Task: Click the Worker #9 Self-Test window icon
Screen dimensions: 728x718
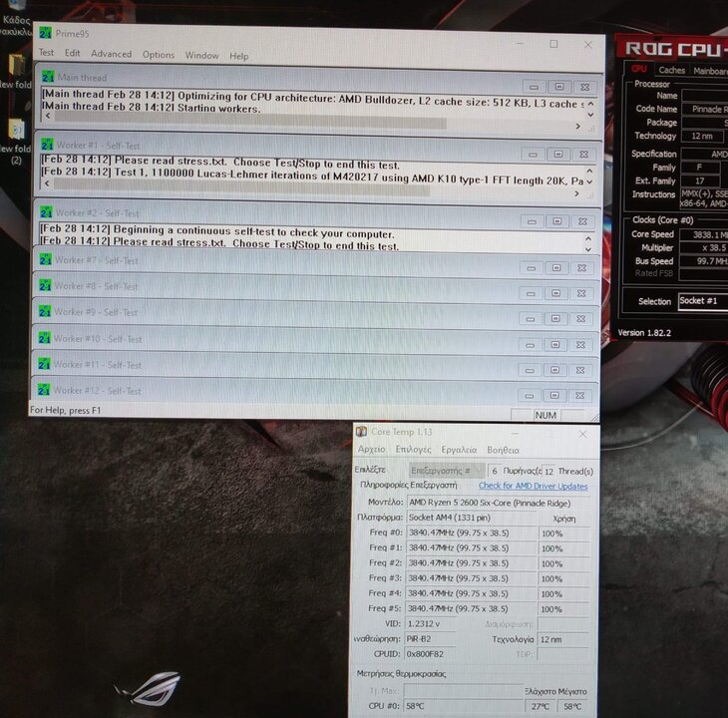Action: coord(45,311)
